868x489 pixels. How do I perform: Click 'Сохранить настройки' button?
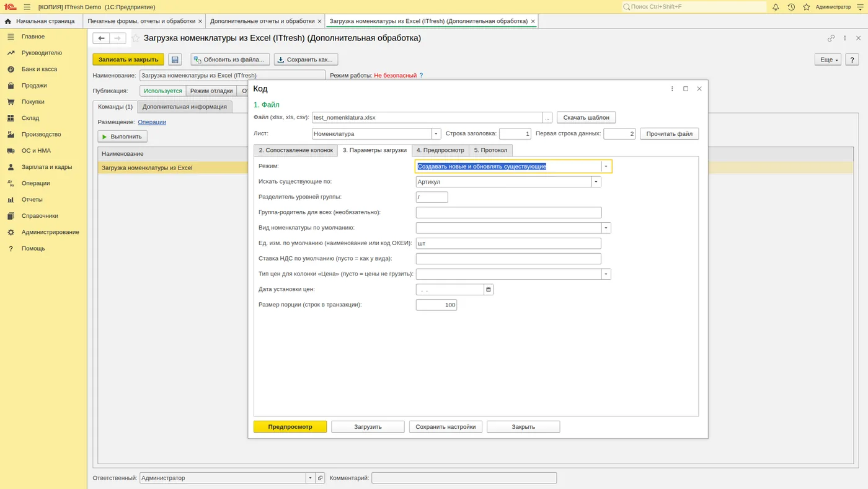[x=446, y=427]
